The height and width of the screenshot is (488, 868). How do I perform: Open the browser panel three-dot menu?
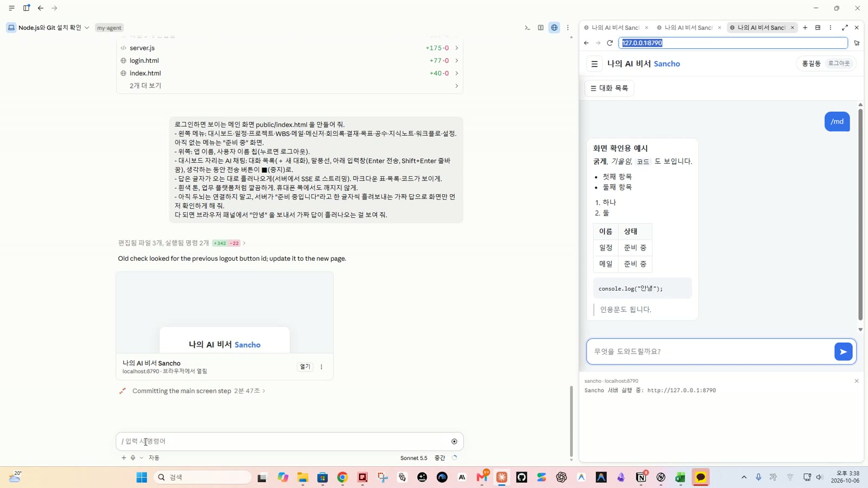(x=831, y=28)
